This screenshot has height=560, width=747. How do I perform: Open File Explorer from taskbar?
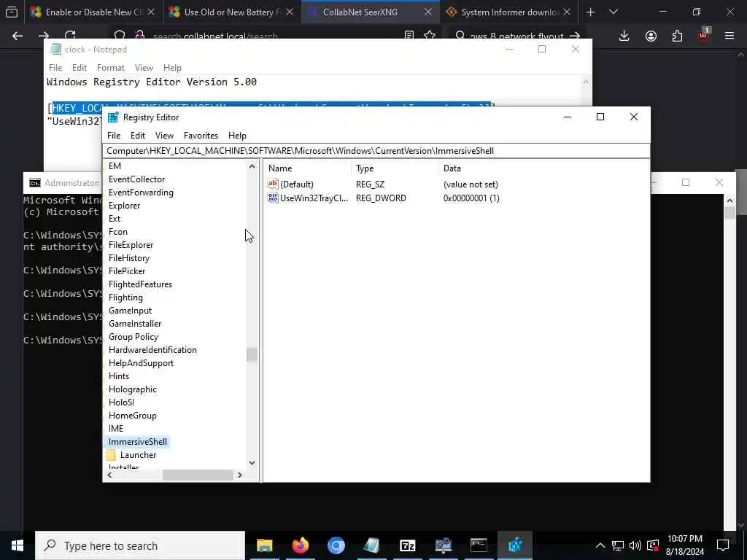[264, 545]
